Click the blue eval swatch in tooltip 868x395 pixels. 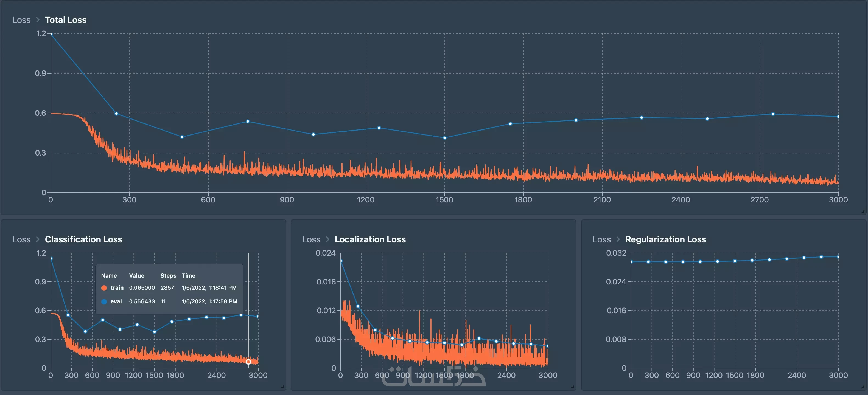(x=104, y=302)
